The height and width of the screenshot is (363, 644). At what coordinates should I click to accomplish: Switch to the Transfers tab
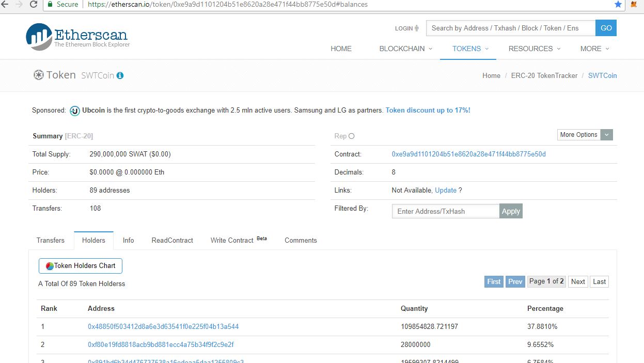(51, 240)
